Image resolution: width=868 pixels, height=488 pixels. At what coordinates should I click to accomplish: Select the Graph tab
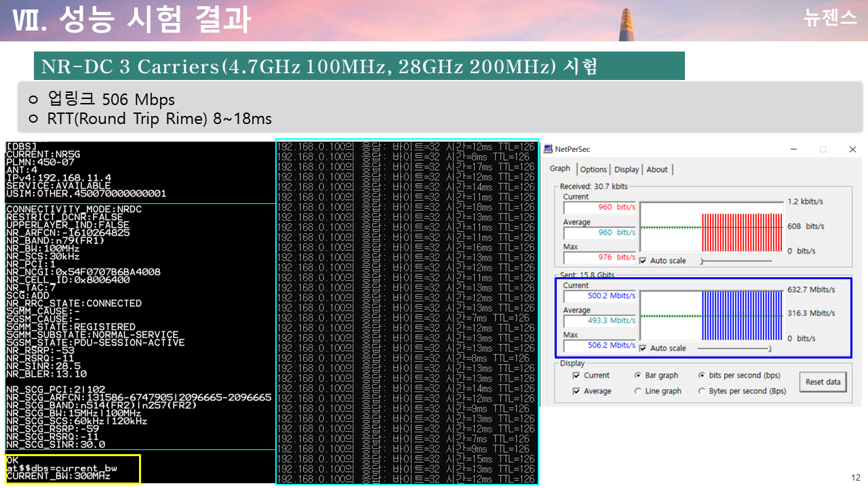pos(560,169)
